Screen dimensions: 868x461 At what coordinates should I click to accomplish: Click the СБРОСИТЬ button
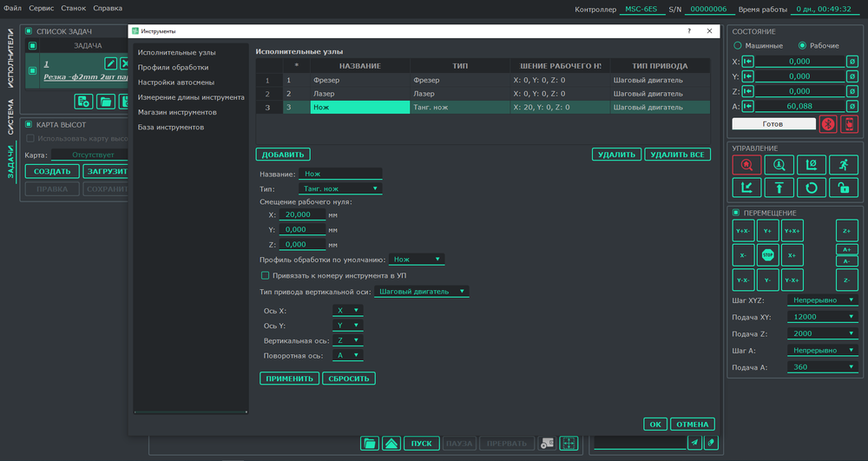coord(349,379)
